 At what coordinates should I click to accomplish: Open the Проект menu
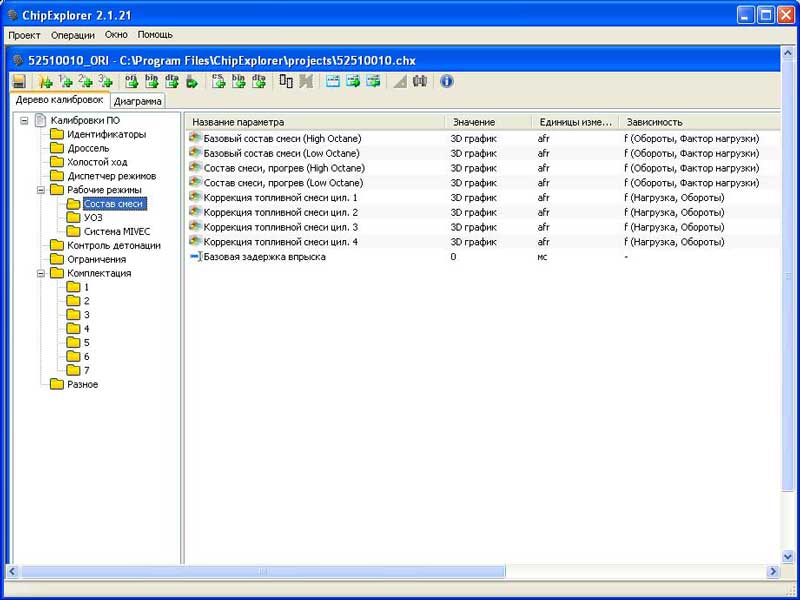coord(24,35)
